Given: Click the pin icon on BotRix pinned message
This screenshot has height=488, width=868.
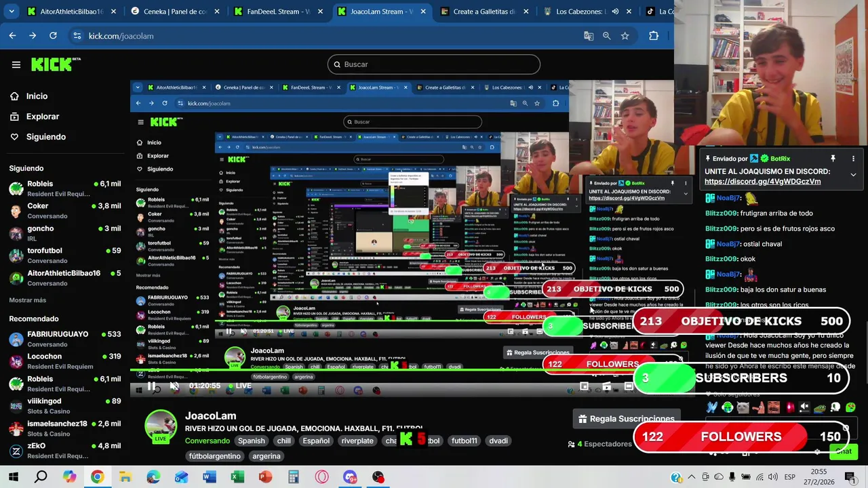Looking at the screenshot, I should click(x=833, y=159).
